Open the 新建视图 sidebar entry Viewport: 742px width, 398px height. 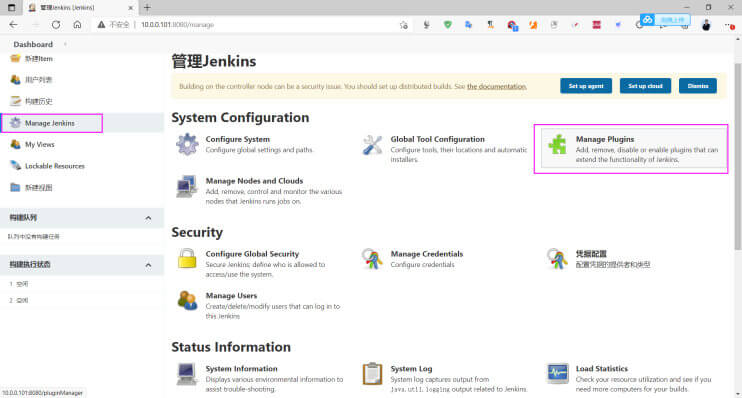(39, 188)
